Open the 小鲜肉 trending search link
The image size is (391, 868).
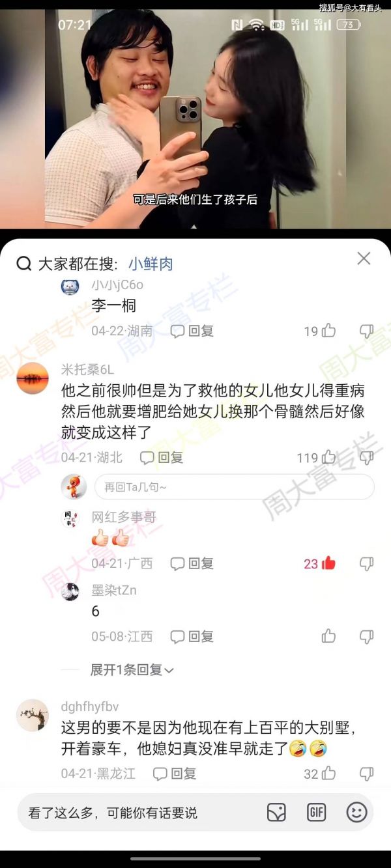coord(151,264)
